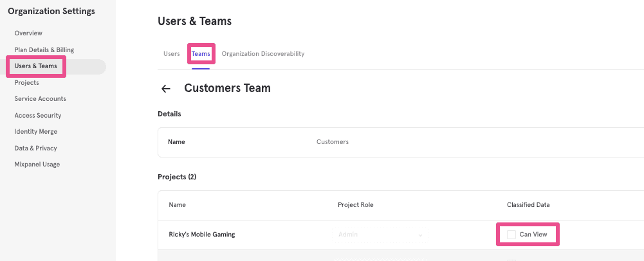Click the Ricky's Mobile Gaming project name

[201, 235]
